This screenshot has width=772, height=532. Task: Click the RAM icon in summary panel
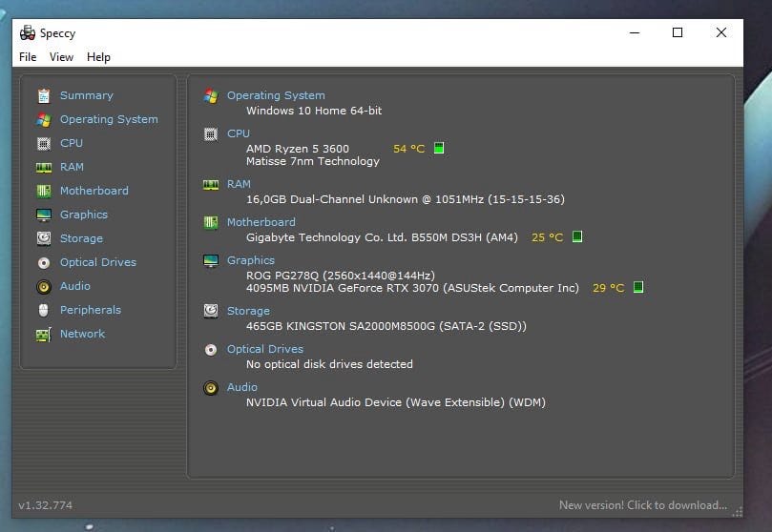[x=211, y=185]
